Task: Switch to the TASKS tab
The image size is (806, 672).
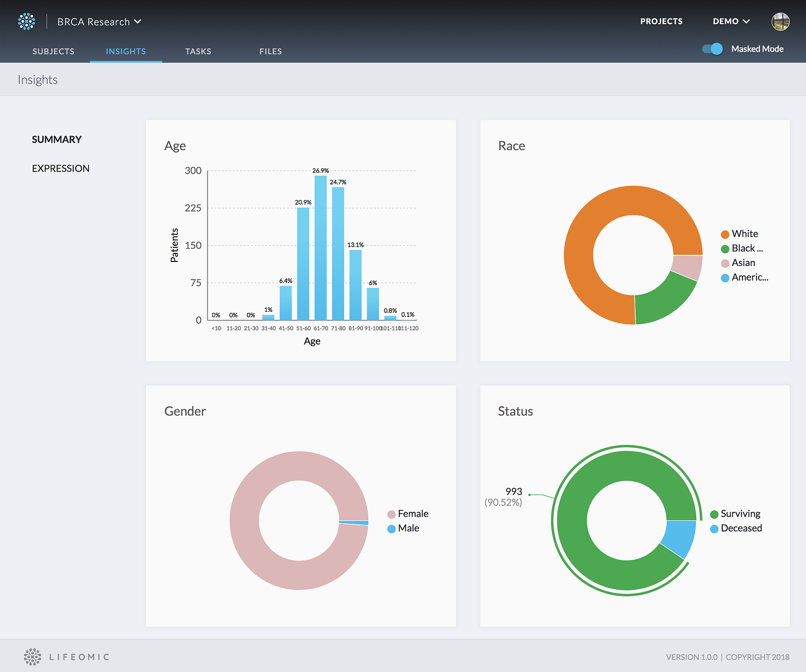Action: tap(198, 51)
